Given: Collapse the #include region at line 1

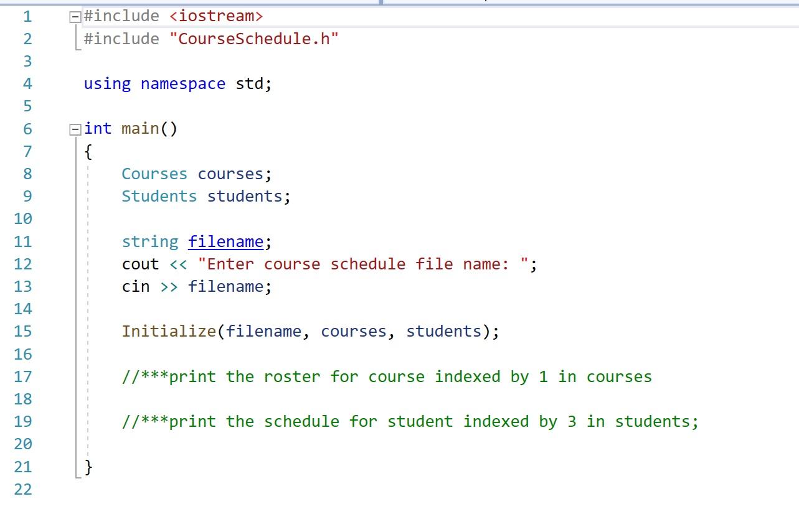Looking at the screenshot, I should click(75, 16).
